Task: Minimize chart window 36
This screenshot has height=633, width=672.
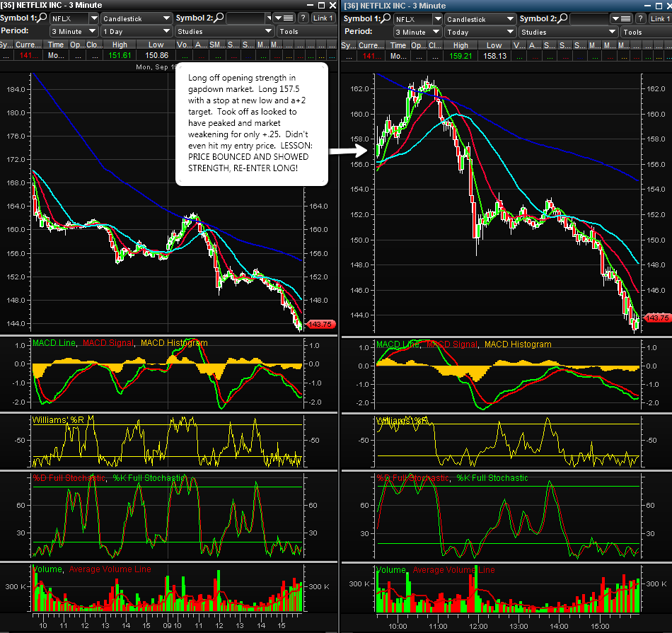Action: pyautogui.click(x=647, y=6)
